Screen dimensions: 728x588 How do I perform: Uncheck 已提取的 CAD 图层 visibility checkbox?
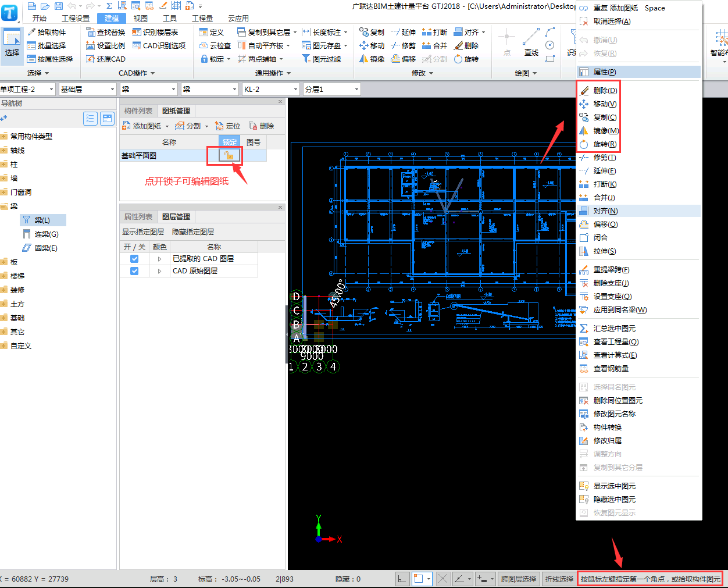tap(134, 259)
